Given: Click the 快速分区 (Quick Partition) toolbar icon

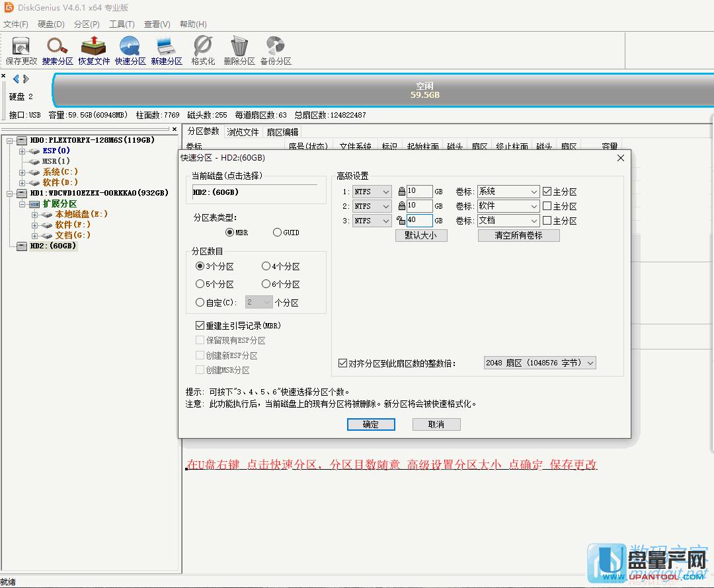Looking at the screenshot, I should 130,48.
